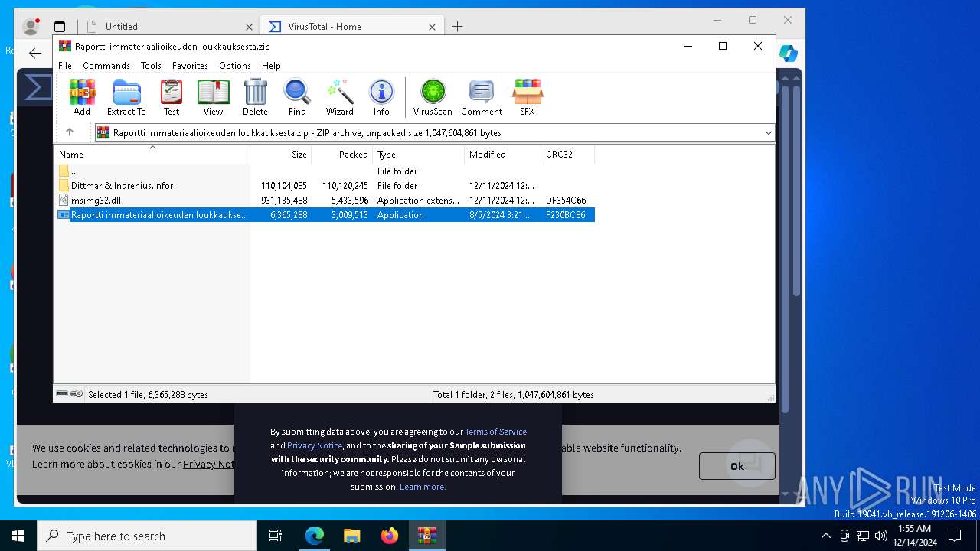Click the key icon in status bar
The height and width of the screenshot is (551, 980).
pyautogui.click(x=77, y=393)
